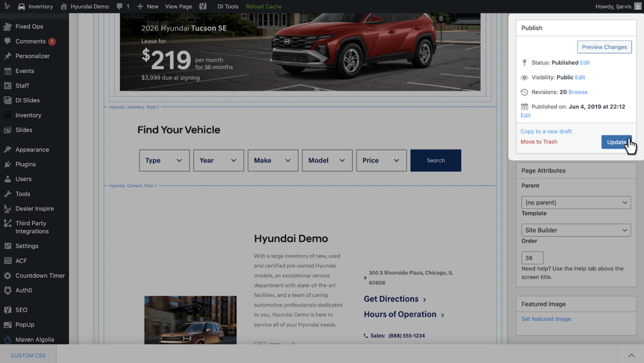Click the Third Party Integrations icon
The image size is (644, 363).
coord(8,223)
